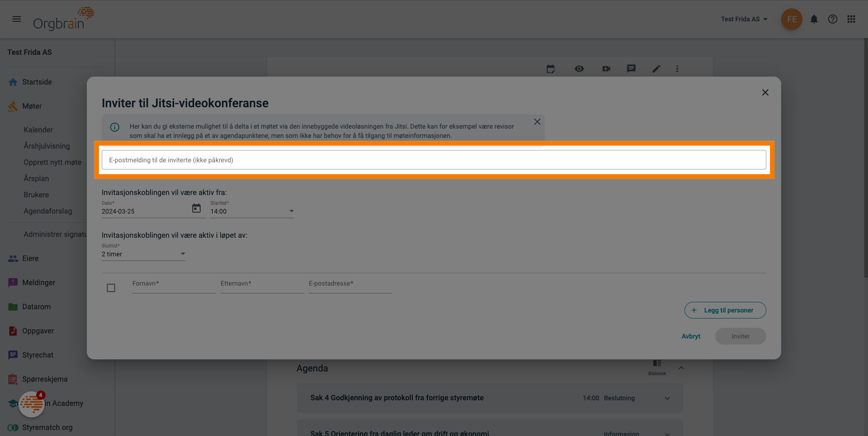Image resolution: width=868 pixels, height=436 pixels.
Task: Click the Møter gavel icon
Action: [13, 106]
